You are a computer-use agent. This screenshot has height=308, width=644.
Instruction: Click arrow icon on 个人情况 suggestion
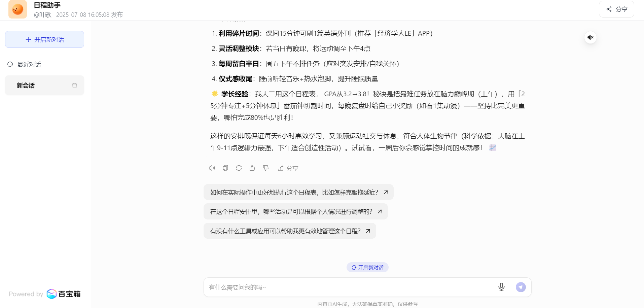click(380, 211)
